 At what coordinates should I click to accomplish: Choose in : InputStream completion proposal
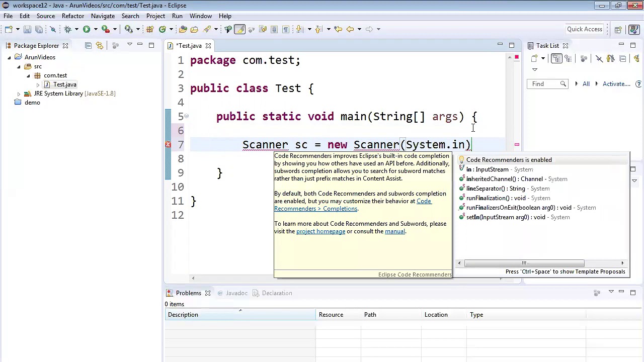click(x=543, y=169)
